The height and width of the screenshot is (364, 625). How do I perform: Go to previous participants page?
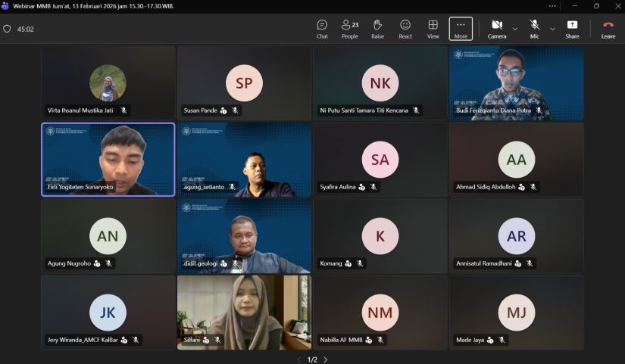298,359
